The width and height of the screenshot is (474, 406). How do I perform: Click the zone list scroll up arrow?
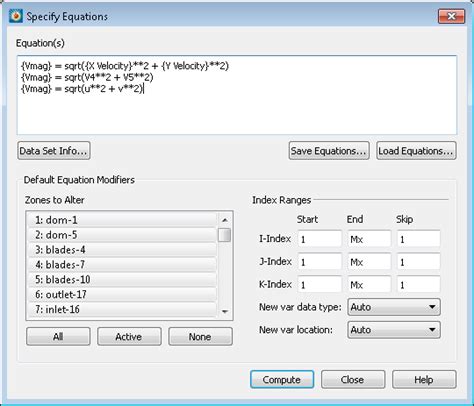[225, 220]
